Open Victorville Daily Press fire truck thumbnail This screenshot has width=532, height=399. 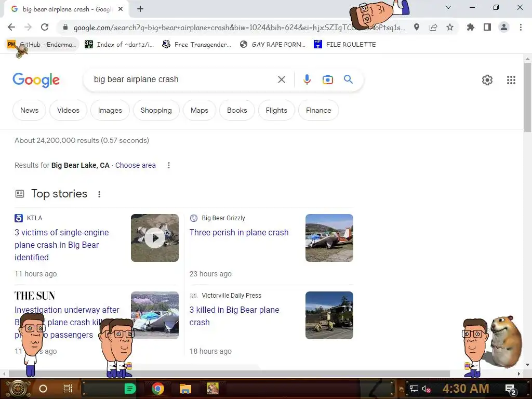pyautogui.click(x=329, y=315)
